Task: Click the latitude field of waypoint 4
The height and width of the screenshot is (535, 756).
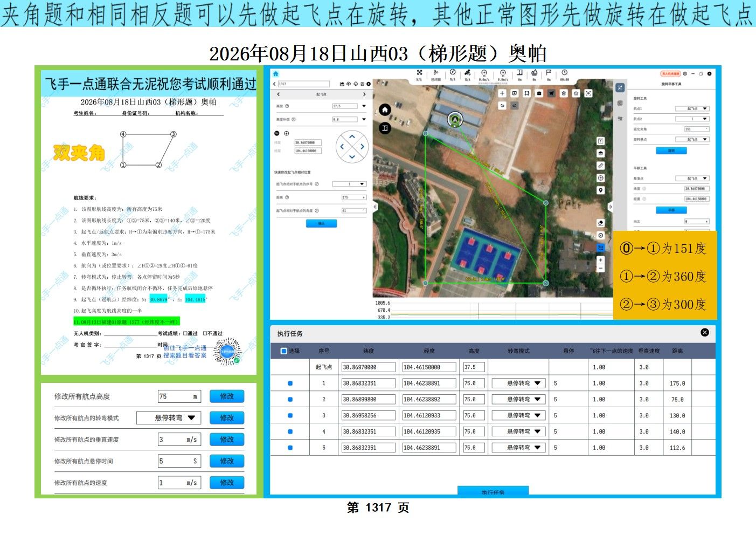Action: pos(367,432)
